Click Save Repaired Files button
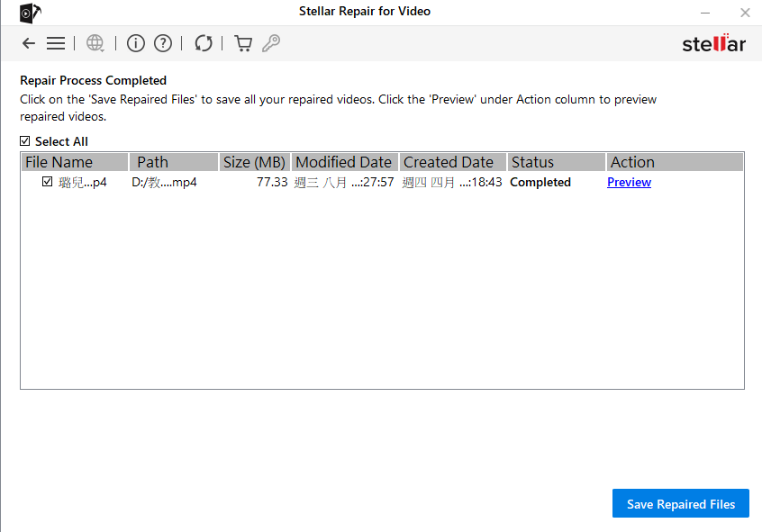 point(681,504)
